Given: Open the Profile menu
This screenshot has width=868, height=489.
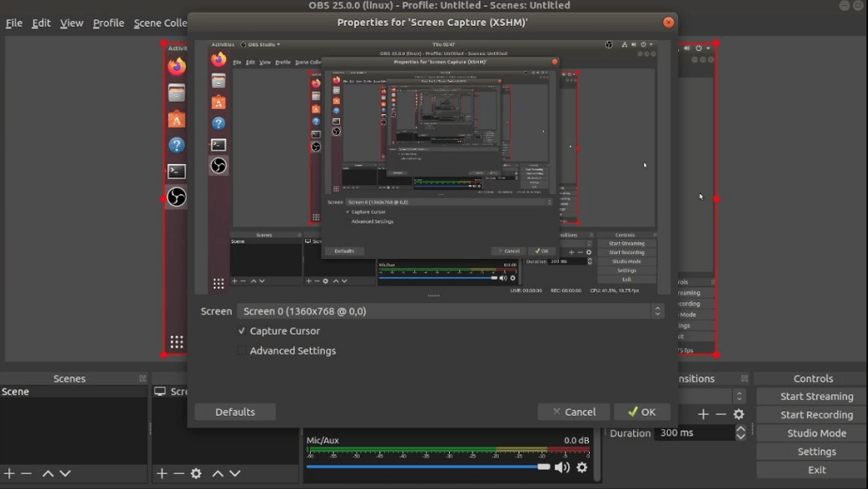Looking at the screenshot, I should click(x=108, y=22).
